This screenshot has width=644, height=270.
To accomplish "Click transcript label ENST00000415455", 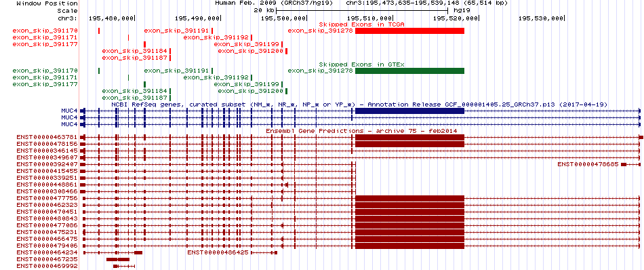I will [47, 171].
